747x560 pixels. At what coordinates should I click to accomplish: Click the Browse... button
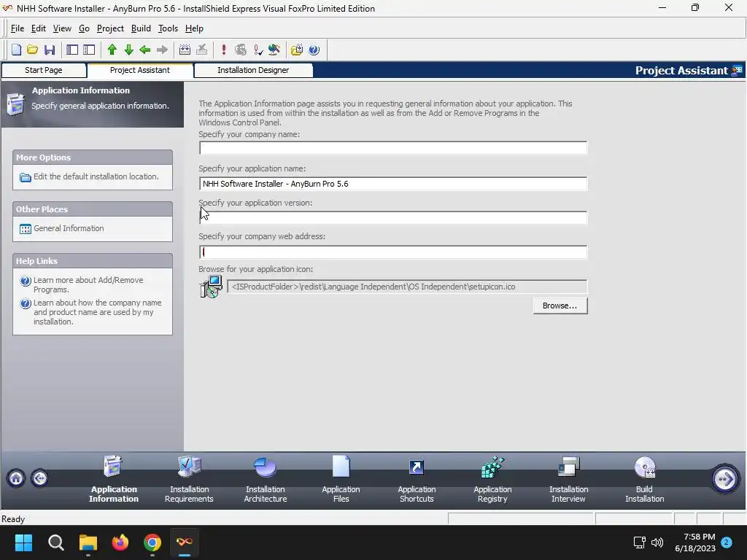click(x=560, y=306)
